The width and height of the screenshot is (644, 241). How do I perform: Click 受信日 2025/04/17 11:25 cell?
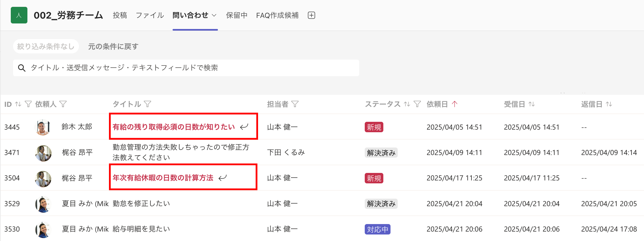532,178
